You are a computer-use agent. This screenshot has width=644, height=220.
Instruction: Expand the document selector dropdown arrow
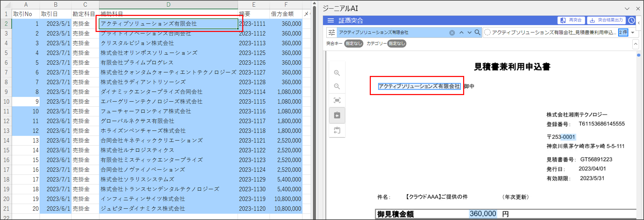tap(633, 32)
